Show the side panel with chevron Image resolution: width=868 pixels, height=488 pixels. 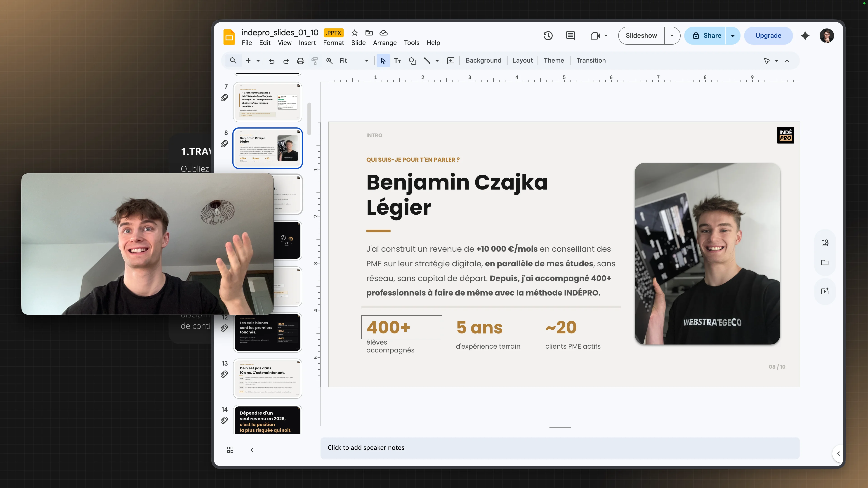(838, 454)
